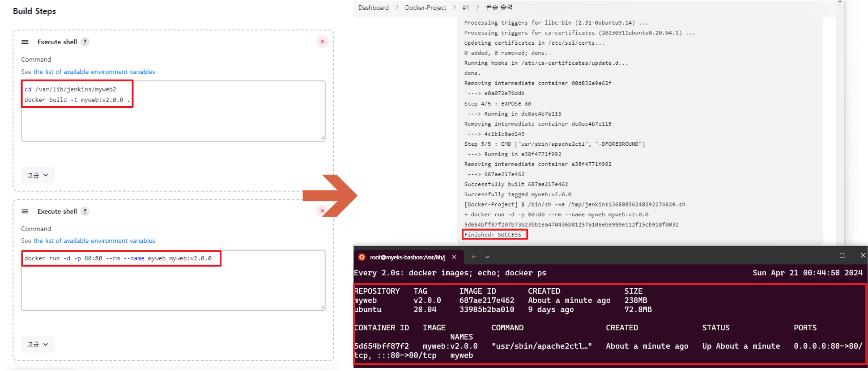
Task: Click the Ubuntu icon on terminal tab
Action: coord(362,257)
